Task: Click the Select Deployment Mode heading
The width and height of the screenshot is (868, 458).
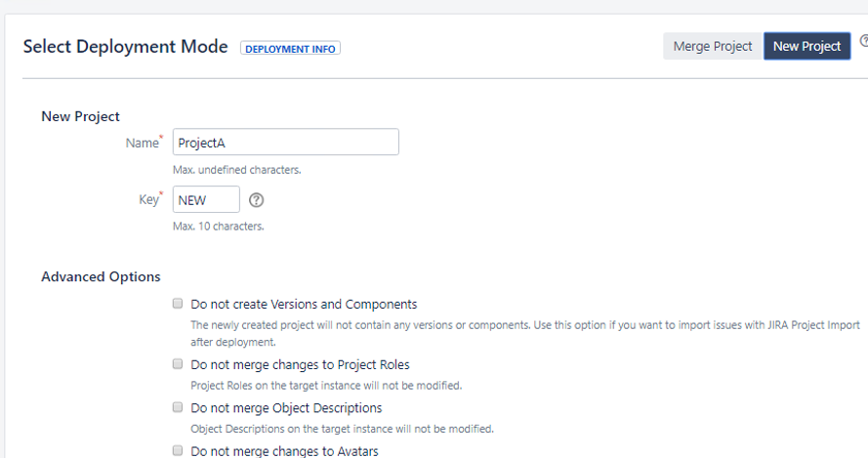Action: coord(125,47)
